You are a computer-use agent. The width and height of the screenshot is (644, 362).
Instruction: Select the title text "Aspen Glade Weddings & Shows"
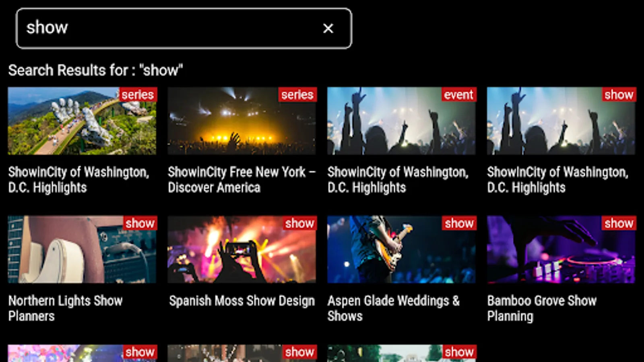[x=393, y=309]
